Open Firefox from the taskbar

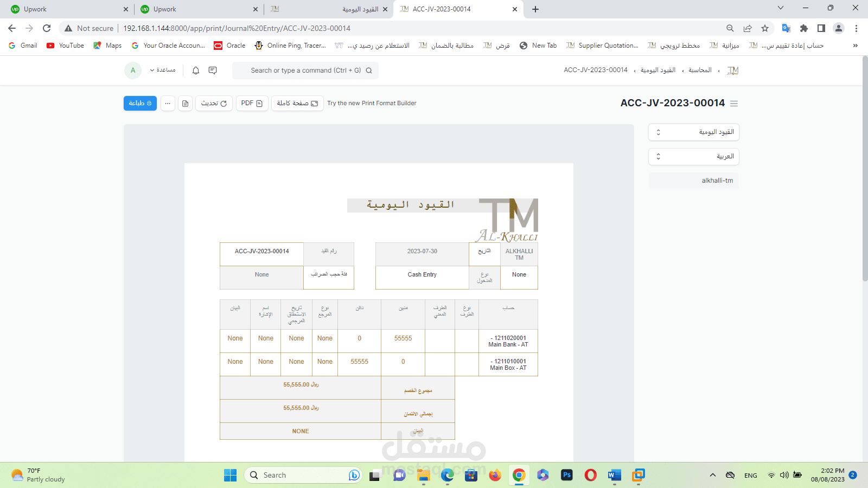(x=495, y=475)
